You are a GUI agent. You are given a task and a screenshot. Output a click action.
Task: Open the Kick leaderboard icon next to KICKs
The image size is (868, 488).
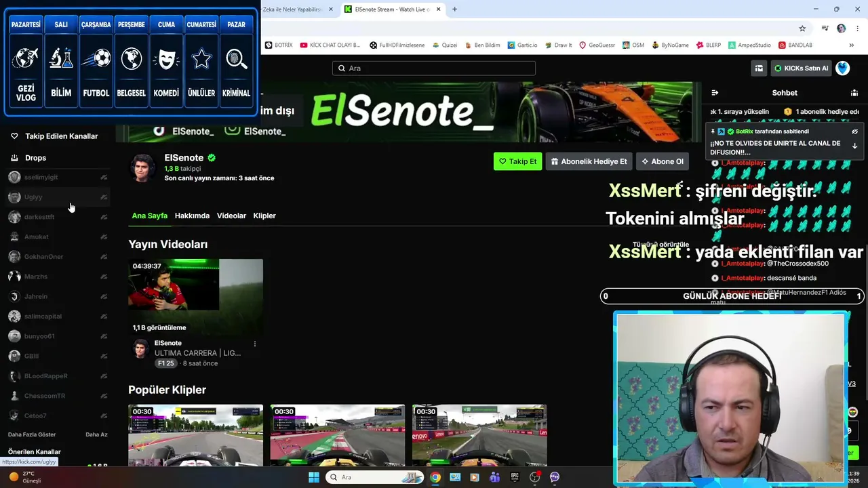(759, 68)
